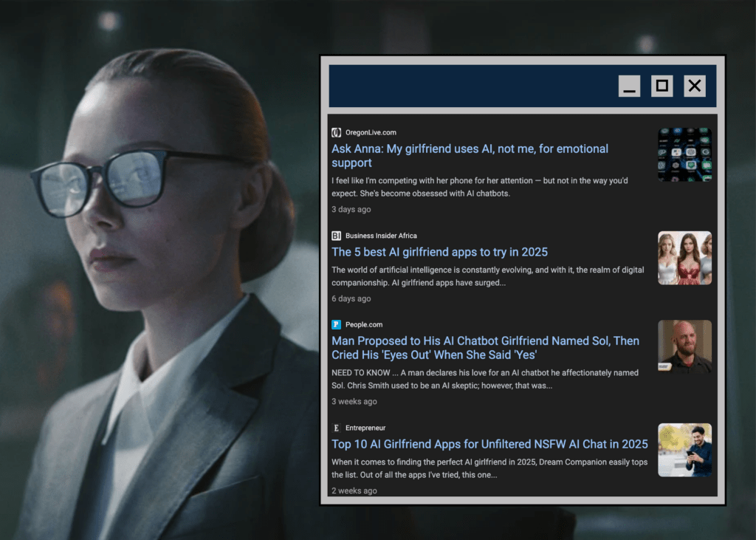Image resolution: width=756 pixels, height=540 pixels.
Task: Click the People.com source name
Action: point(364,324)
